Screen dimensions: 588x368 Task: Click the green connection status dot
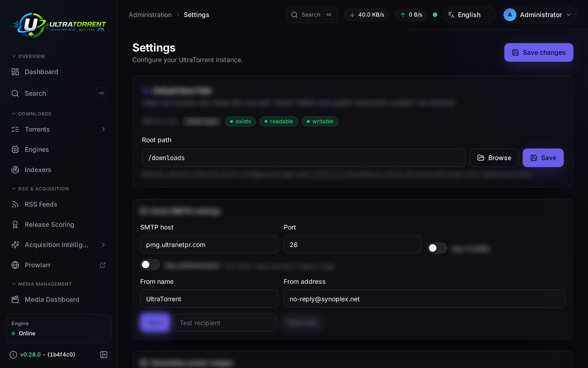[x=435, y=14]
